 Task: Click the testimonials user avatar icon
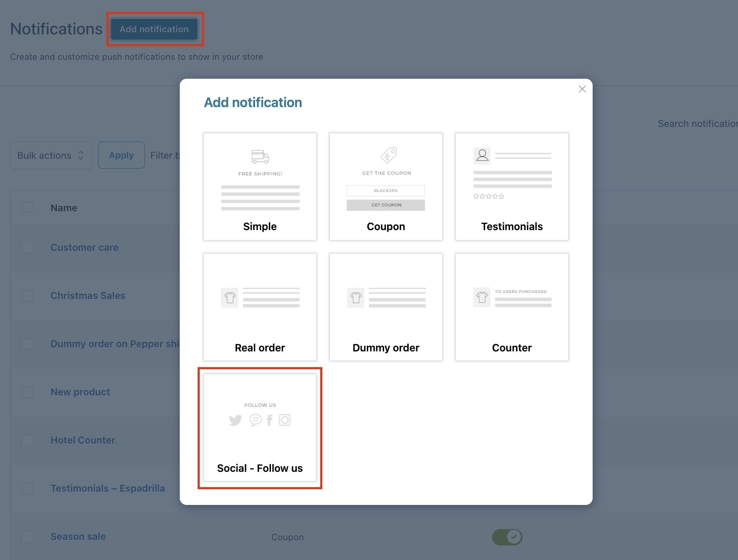[x=482, y=156]
